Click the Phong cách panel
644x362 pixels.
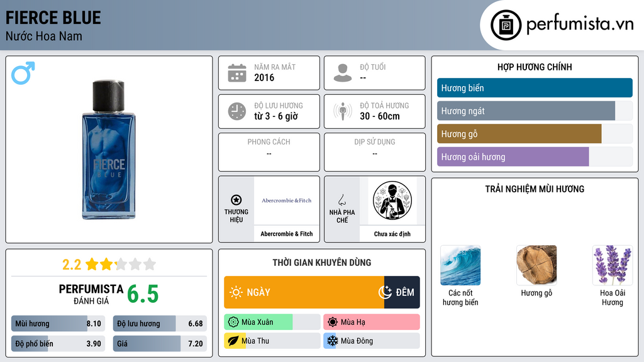[269, 152]
